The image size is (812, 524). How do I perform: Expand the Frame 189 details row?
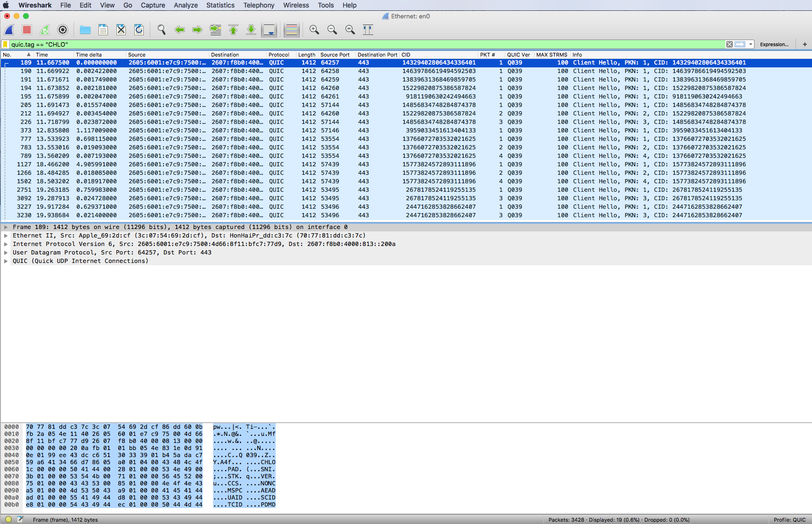[x=6, y=227]
